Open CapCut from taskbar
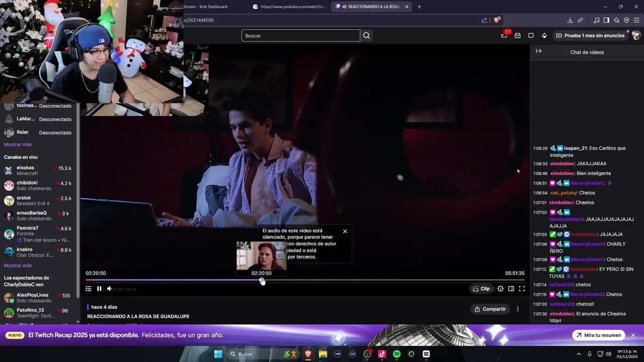 [426, 354]
